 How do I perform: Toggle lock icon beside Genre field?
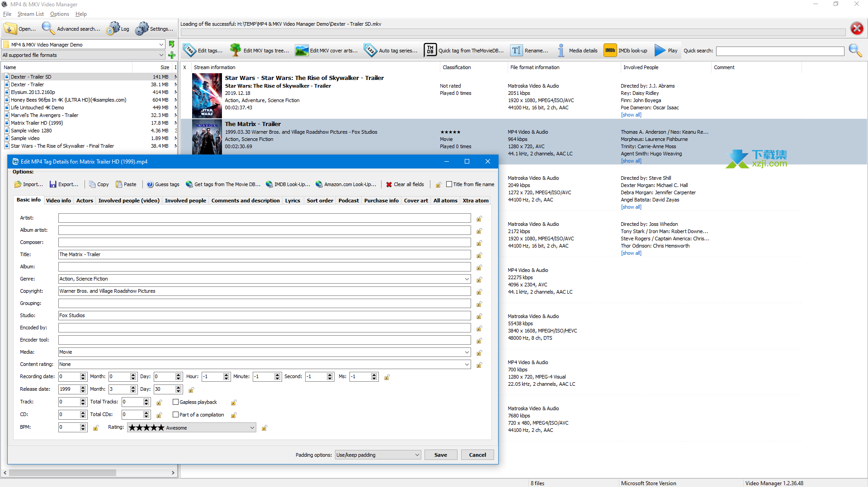[479, 280]
